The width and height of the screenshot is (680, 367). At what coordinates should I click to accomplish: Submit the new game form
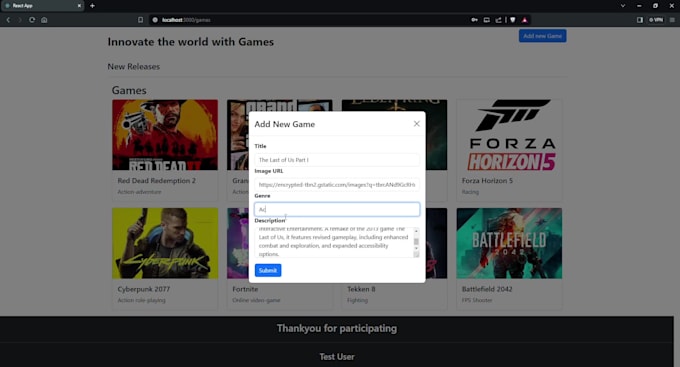point(268,270)
